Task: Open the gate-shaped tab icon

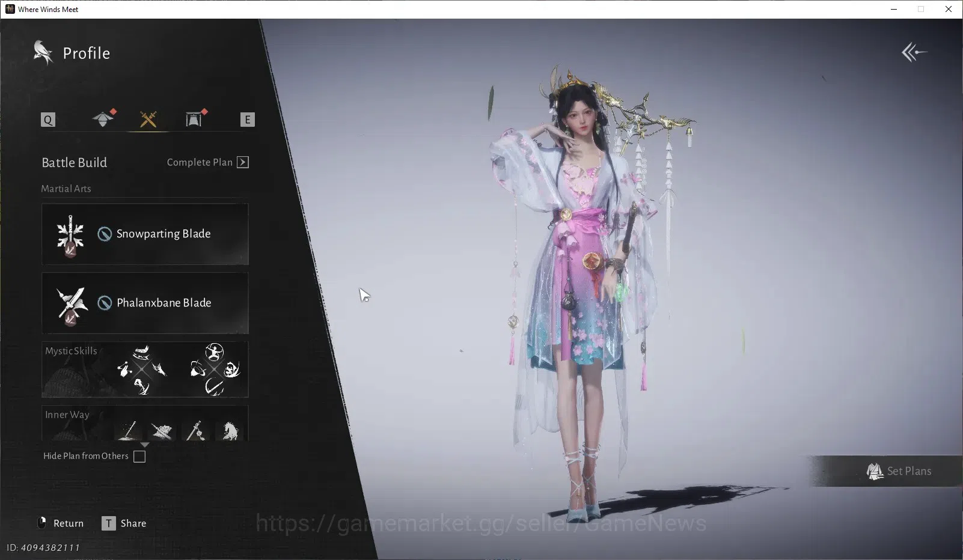Action: (x=194, y=119)
